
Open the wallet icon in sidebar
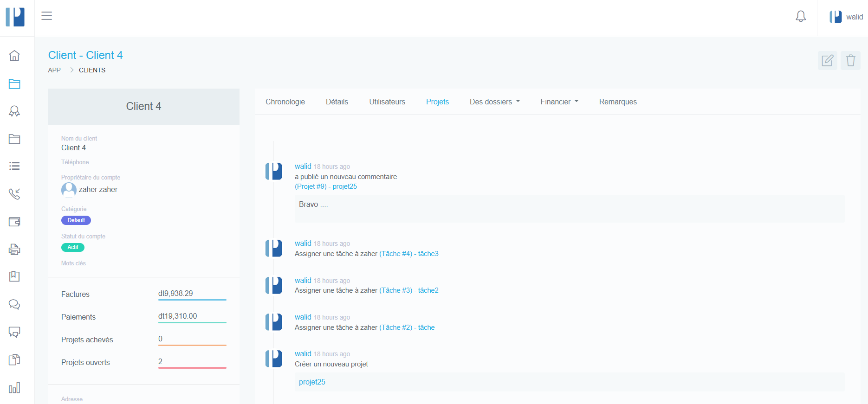[x=14, y=222]
